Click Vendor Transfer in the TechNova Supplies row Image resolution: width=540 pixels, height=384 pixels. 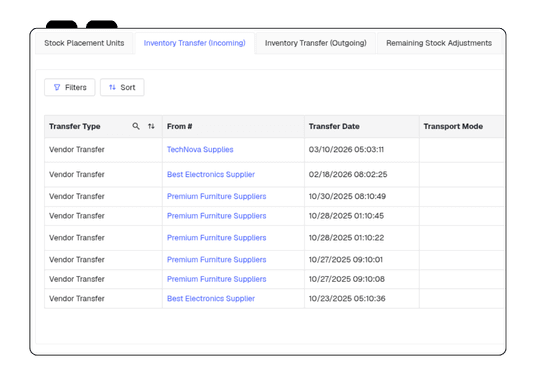tap(76, 149)
